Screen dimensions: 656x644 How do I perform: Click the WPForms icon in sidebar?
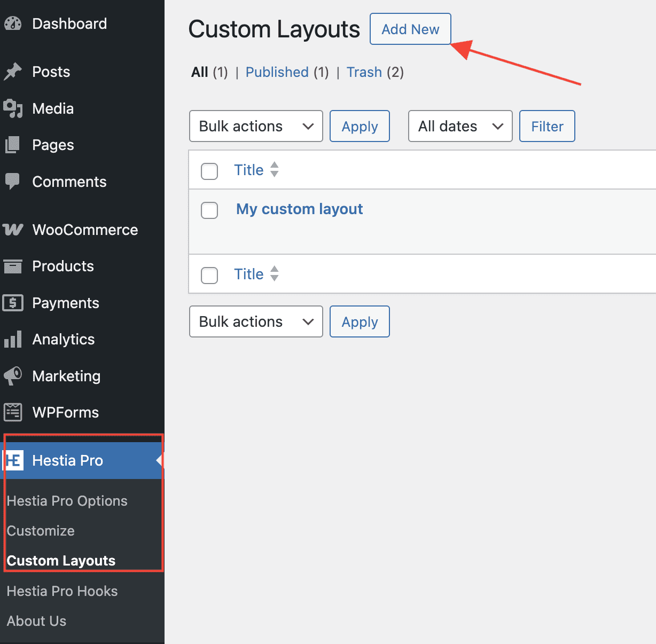tap(13, 412)
